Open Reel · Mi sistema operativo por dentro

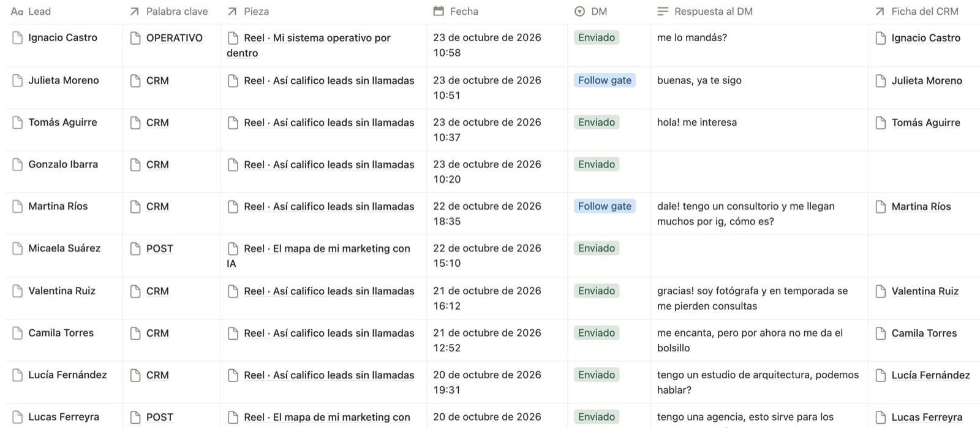pos(309,45)
